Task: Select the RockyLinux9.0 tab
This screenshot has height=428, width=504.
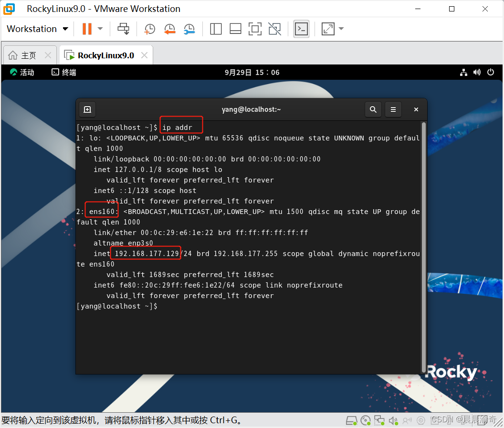Action: 106,55
